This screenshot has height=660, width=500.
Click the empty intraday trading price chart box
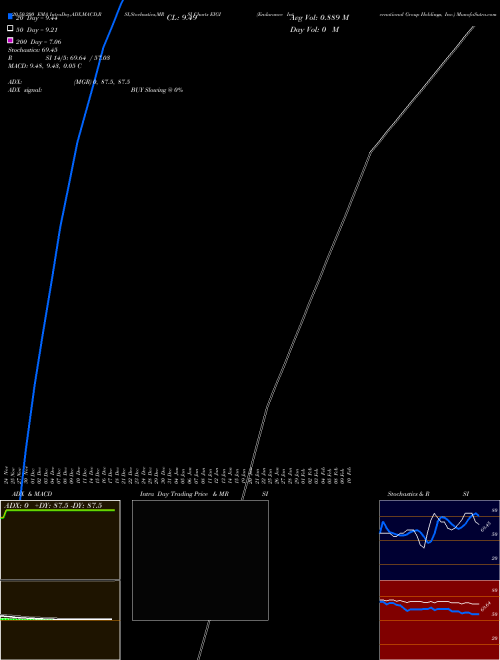click(200, 560)
